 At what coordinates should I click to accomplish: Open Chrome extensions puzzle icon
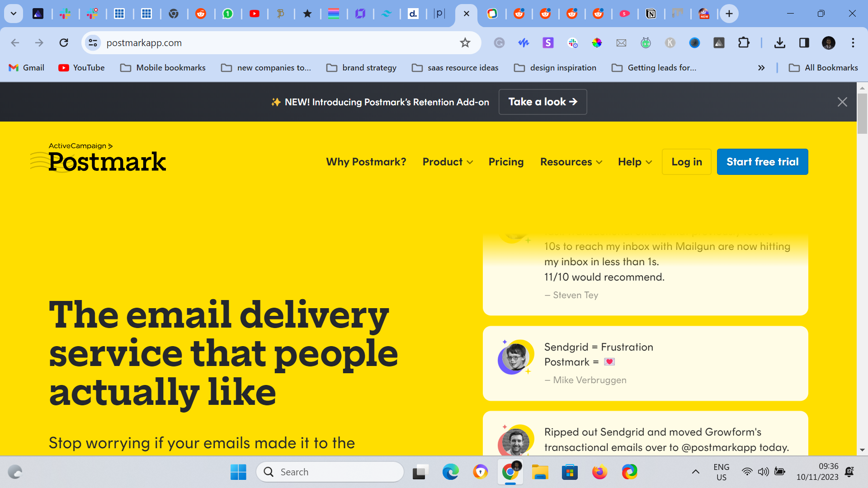click(x=743, y=43)
